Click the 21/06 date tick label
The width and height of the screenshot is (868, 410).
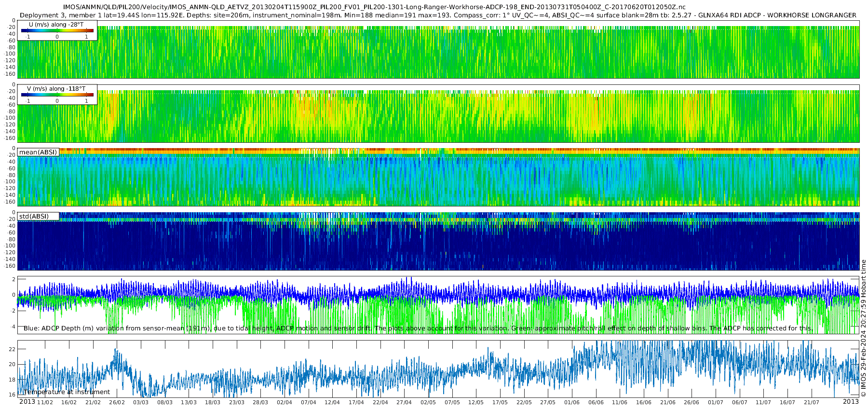point(668,402)
